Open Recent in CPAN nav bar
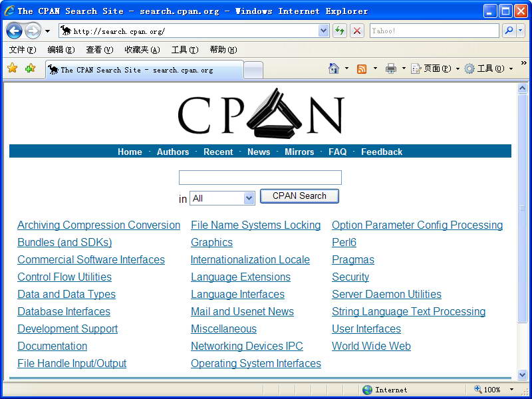This screenshot has height=399, width=532. pos(218,152)
